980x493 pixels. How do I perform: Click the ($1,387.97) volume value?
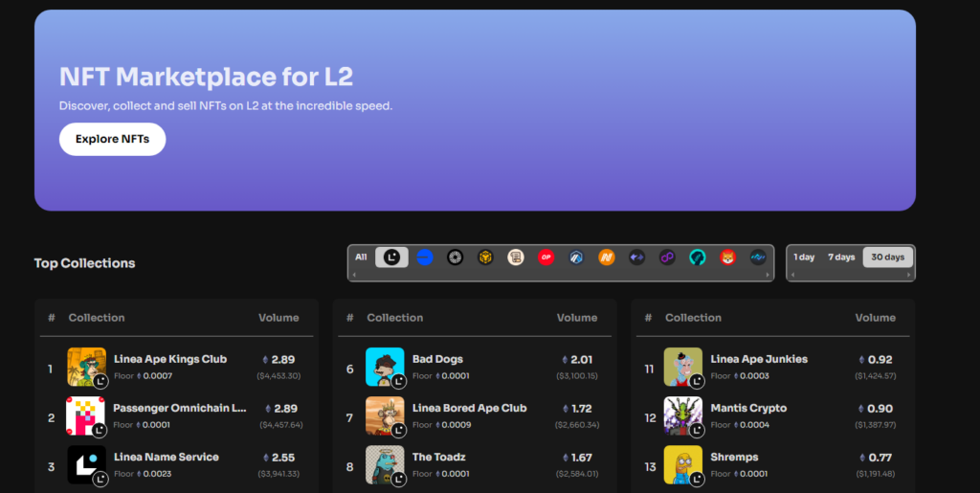click(x=876, y=425)
